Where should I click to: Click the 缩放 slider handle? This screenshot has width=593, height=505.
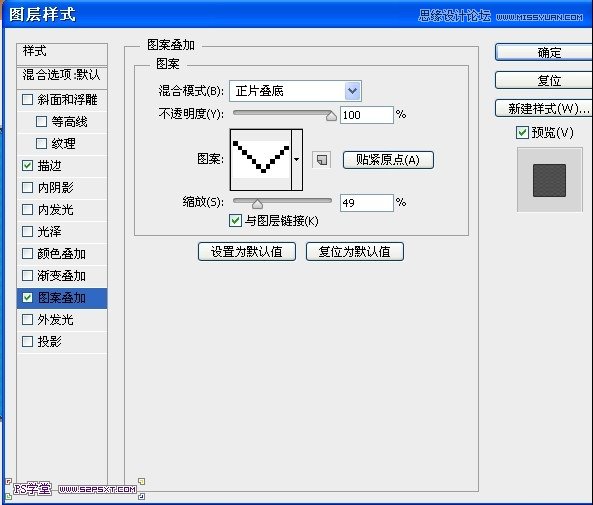click(x=257, y=204)
